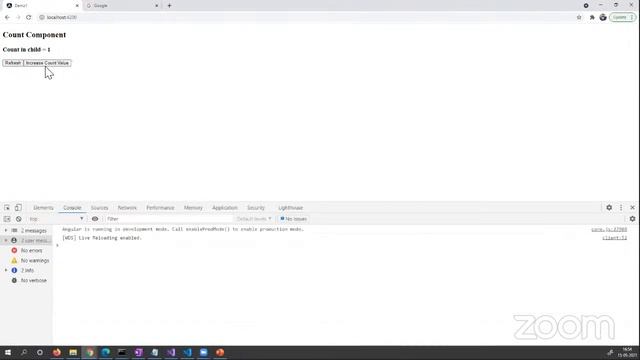Open the Lighthouse tab
The image size is (640, 360).
pos(291,208)
